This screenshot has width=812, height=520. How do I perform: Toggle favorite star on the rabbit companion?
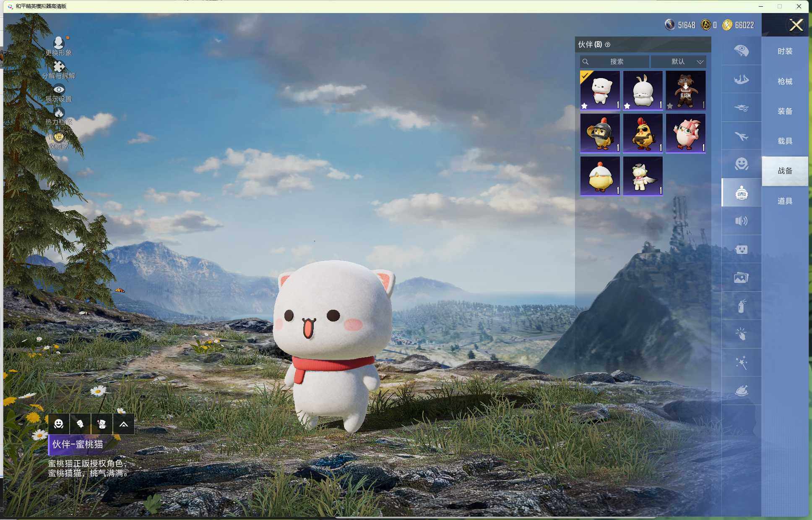click(x=627, y=106)
